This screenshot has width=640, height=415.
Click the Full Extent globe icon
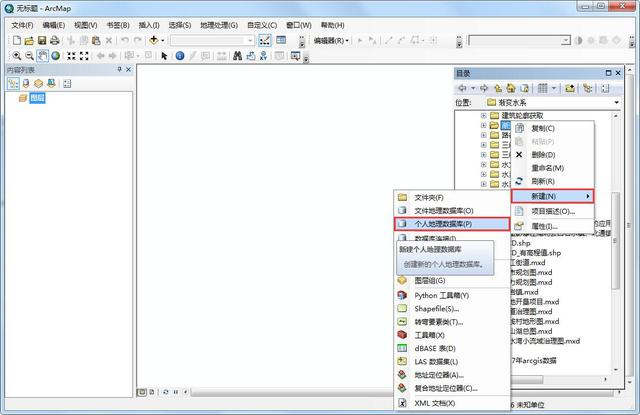point(56,56)
